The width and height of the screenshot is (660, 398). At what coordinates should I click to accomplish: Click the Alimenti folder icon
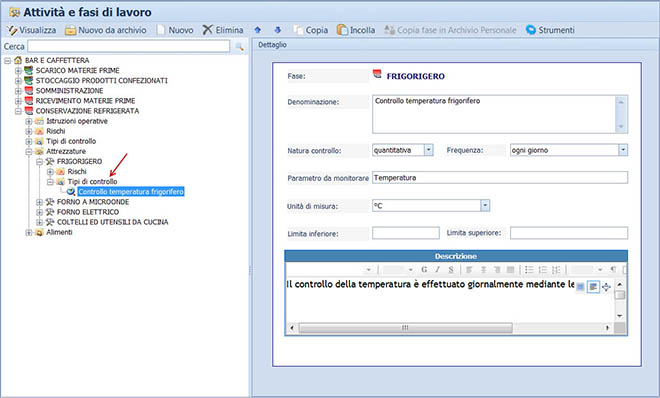[x=39, y=232]
